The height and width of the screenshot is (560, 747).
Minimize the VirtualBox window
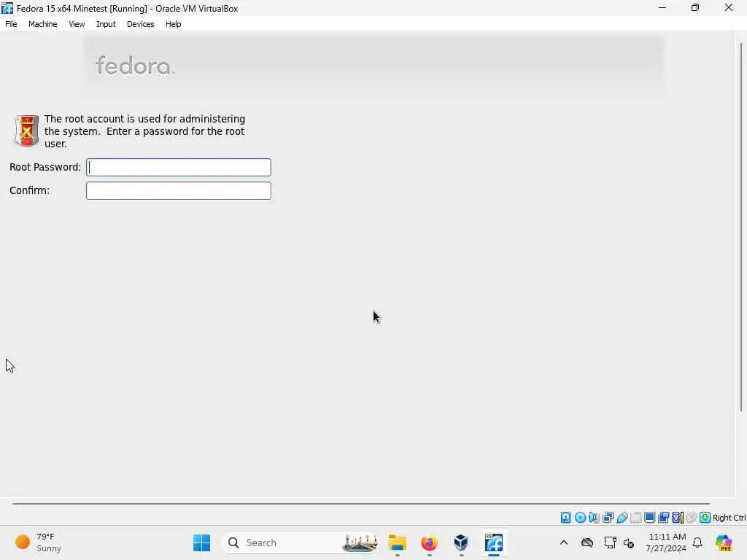pos(662,7)
